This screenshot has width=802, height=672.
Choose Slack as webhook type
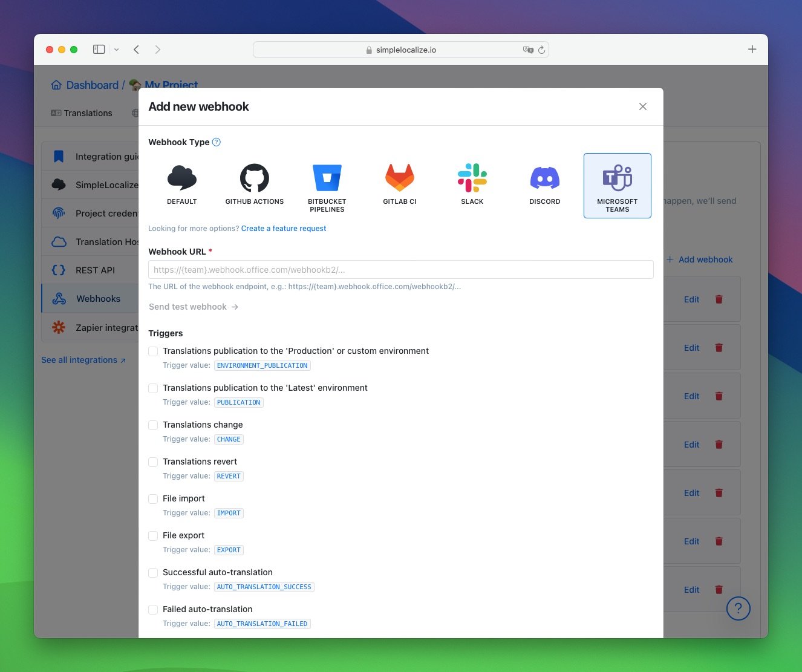pyautogui.click(x=472, y=185)
